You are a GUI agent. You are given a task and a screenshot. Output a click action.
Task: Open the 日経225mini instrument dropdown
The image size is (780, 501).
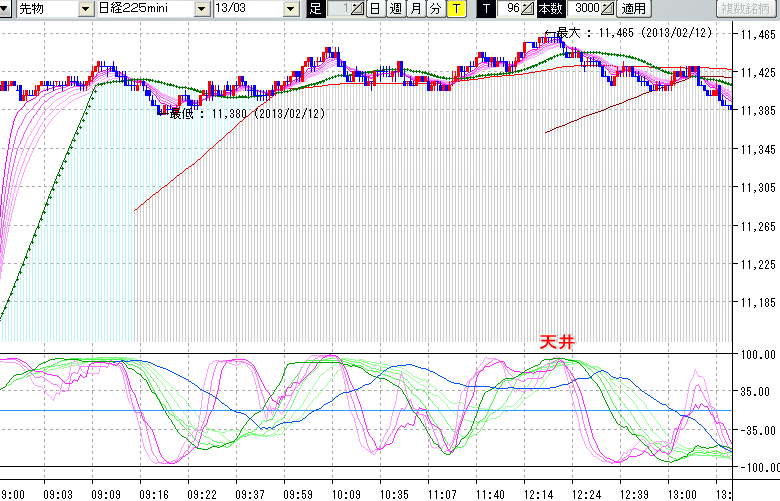click(203, 9)
